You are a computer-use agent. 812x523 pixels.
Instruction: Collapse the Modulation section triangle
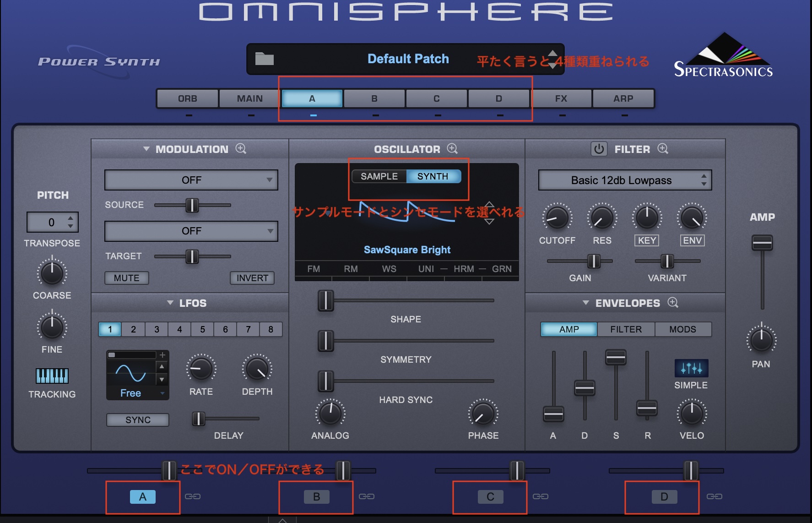pos(146,149)
